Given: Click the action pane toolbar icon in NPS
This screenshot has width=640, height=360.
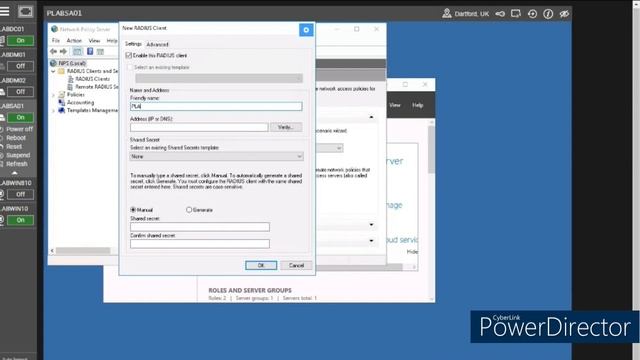Looking at the screenshot, I should coord(100,51).
